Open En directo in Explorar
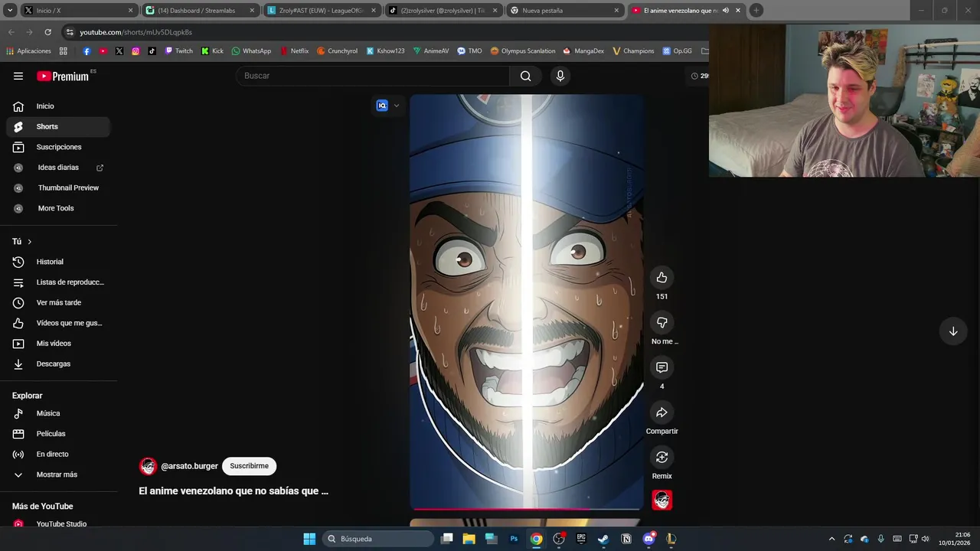Viewport: 980px width, 551px height. pyautogui.click(x=58, y=454)
